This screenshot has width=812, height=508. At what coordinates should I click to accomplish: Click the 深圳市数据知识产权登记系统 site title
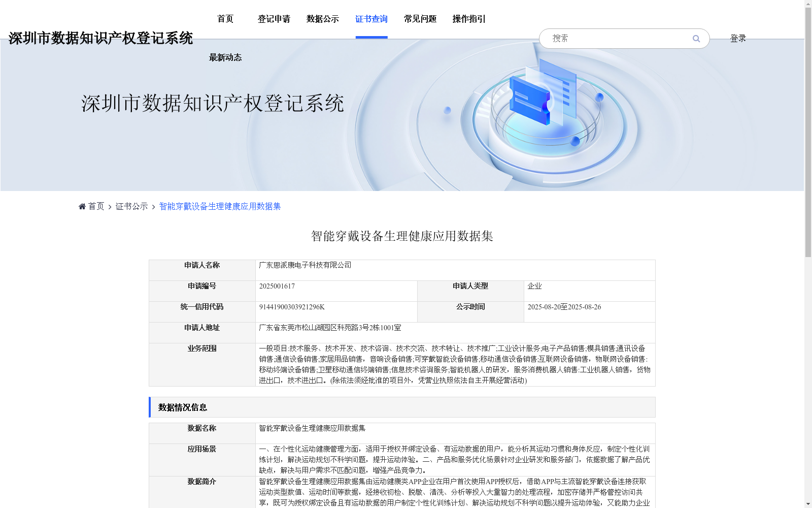tap(100, 38)
